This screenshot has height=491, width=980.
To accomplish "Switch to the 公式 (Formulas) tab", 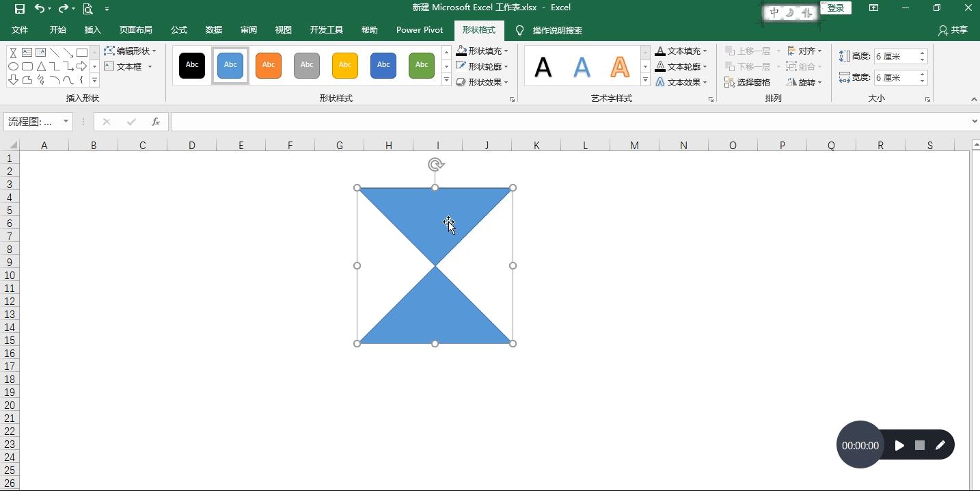I will [179, 30].
